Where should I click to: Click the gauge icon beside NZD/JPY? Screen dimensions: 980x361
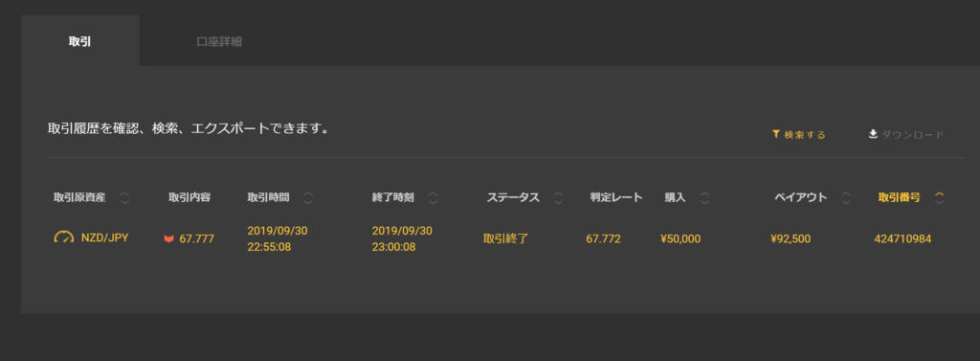(x=64, y=237)
